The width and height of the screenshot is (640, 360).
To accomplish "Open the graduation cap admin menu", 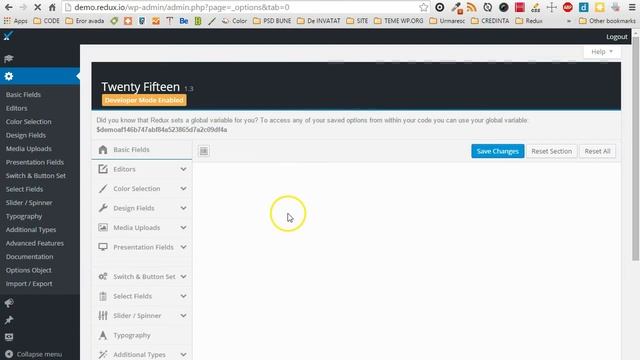I will (x=9, y=59).
